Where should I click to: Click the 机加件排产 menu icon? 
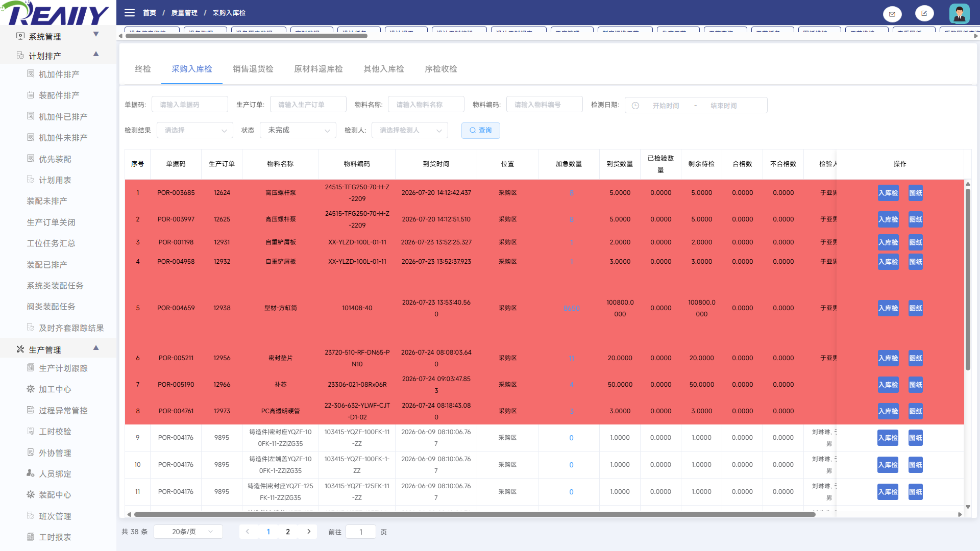click(31, 74)
